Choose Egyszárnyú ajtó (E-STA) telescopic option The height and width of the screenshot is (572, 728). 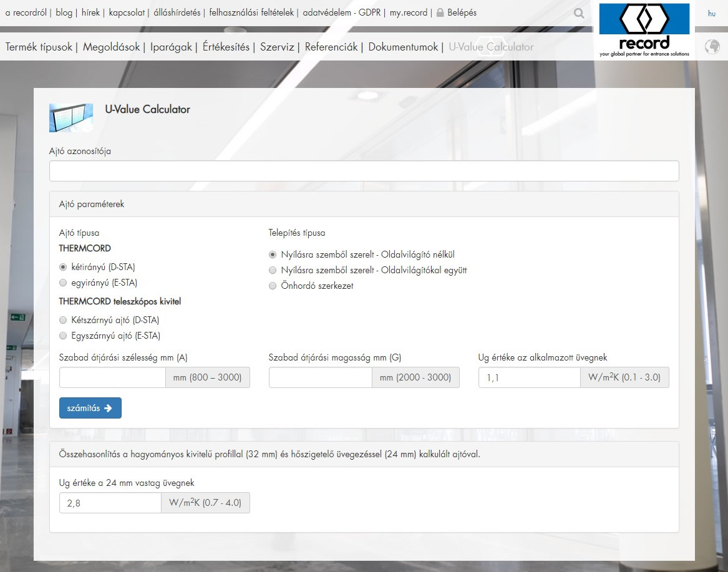pyautogui.click(x=63, y=336)
